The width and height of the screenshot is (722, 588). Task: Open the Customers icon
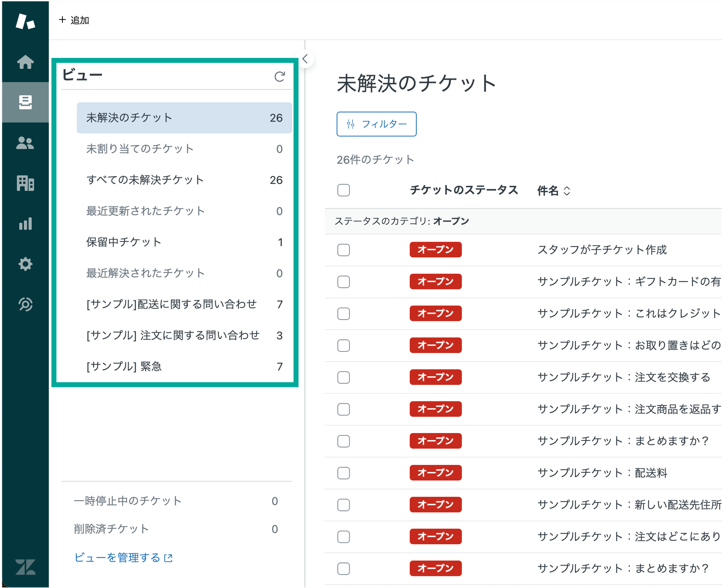(x=25, y=143)
